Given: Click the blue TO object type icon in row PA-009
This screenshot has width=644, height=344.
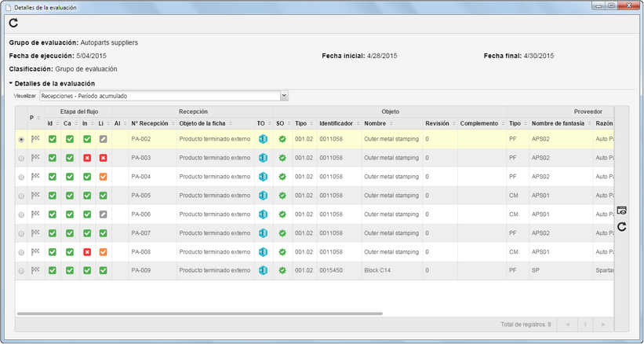Looking at the screenshot, I should 263,270.
